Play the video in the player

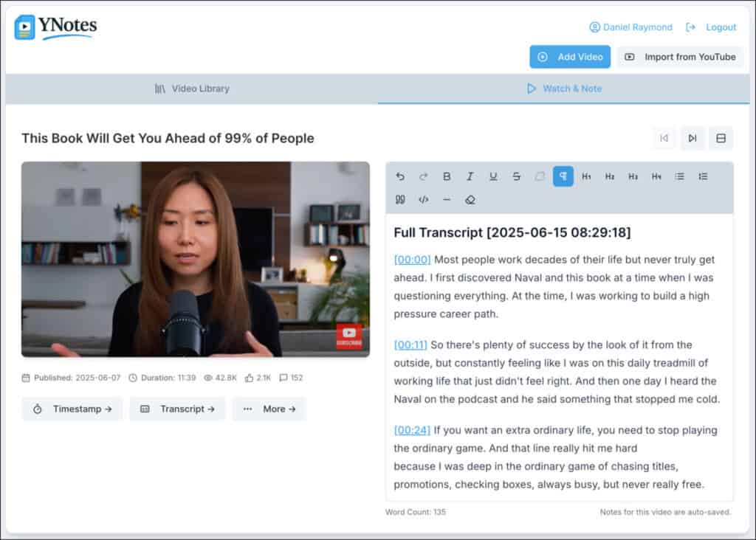pos(195,259)
